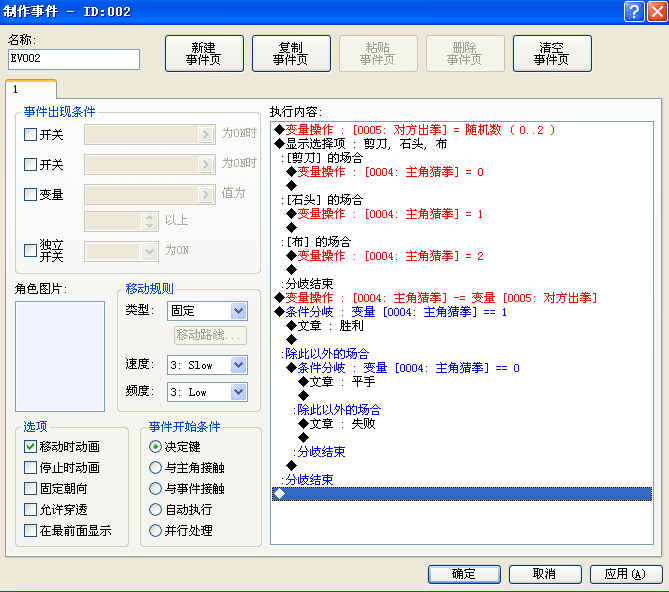669x592 pixels.
Task: Apply changes with 应用(A) button
Action: pos(626,574)
